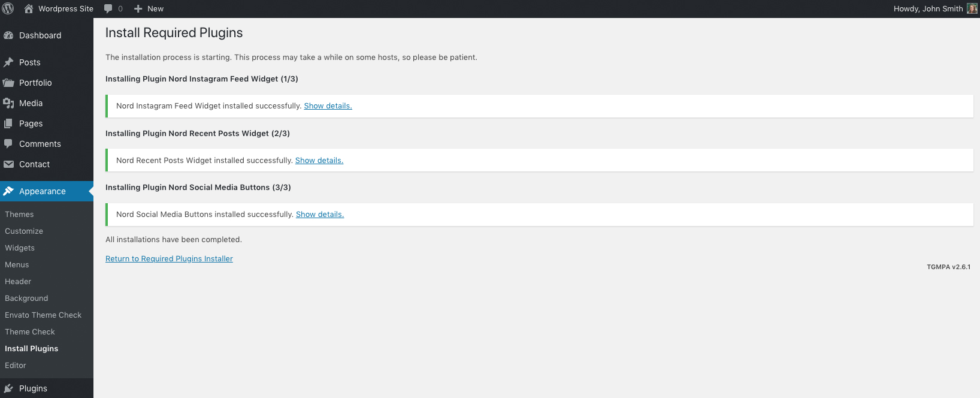Click the Media icon in sidebar
The height and width of the screenshot is (398, 980).
8,103
